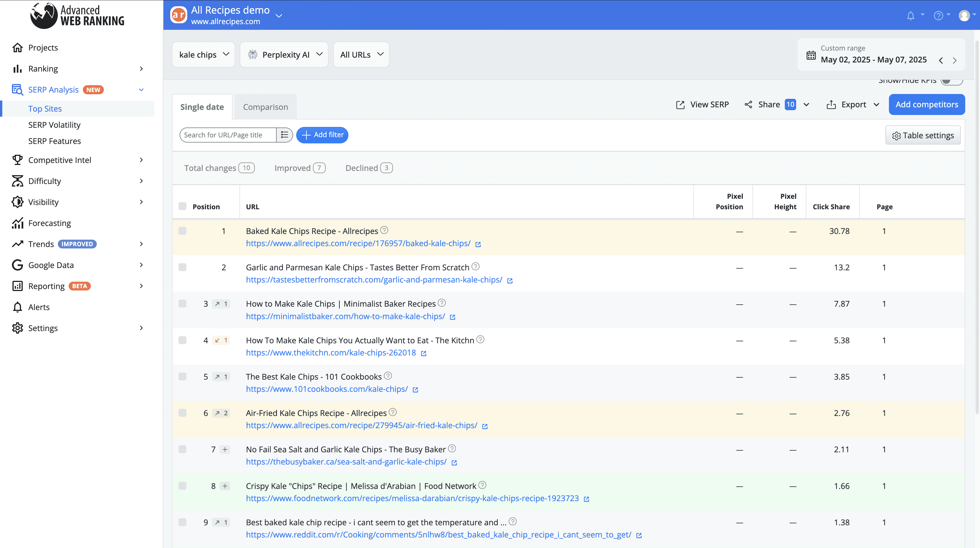
Task: Click info icon next to The Kitchn title
Action: (x=480, y=339)
